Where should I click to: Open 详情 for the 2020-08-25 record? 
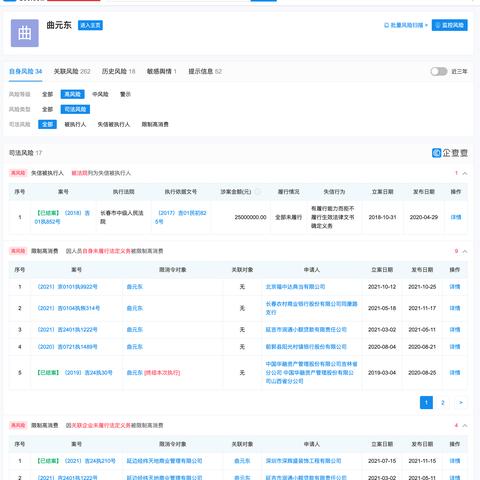tap(455, 373)
